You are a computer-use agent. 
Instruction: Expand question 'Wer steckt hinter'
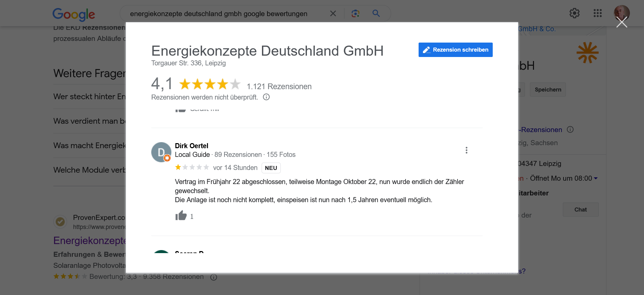89,97
